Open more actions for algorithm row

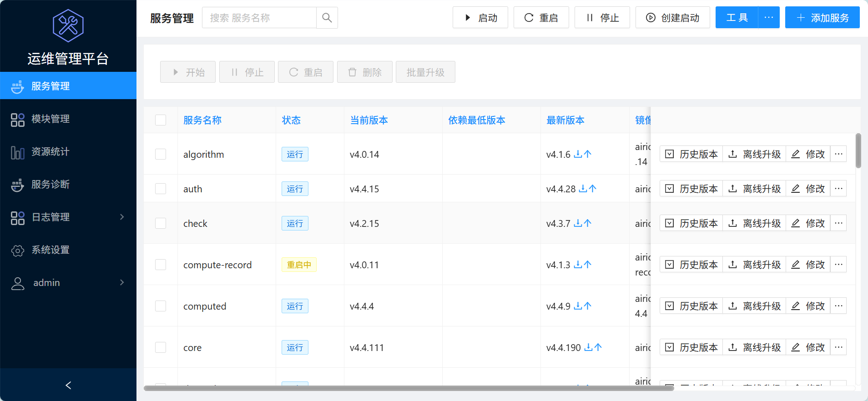[x=838, y=154]
